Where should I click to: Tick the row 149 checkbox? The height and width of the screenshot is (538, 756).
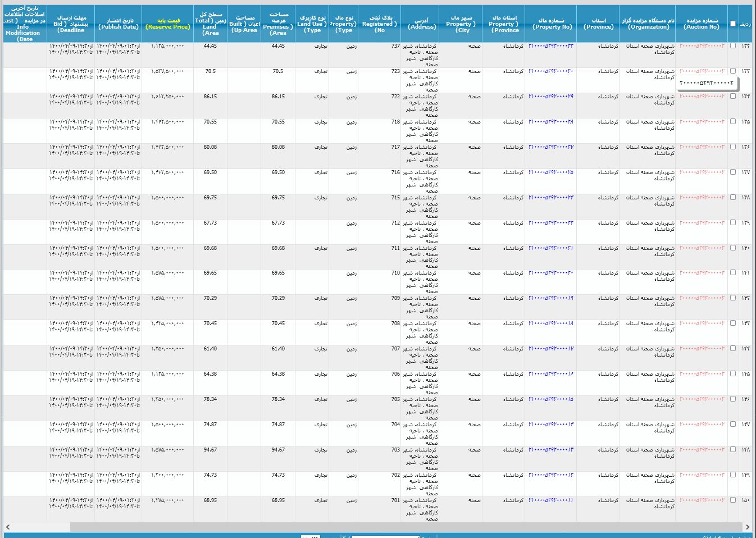coord(733,475)
